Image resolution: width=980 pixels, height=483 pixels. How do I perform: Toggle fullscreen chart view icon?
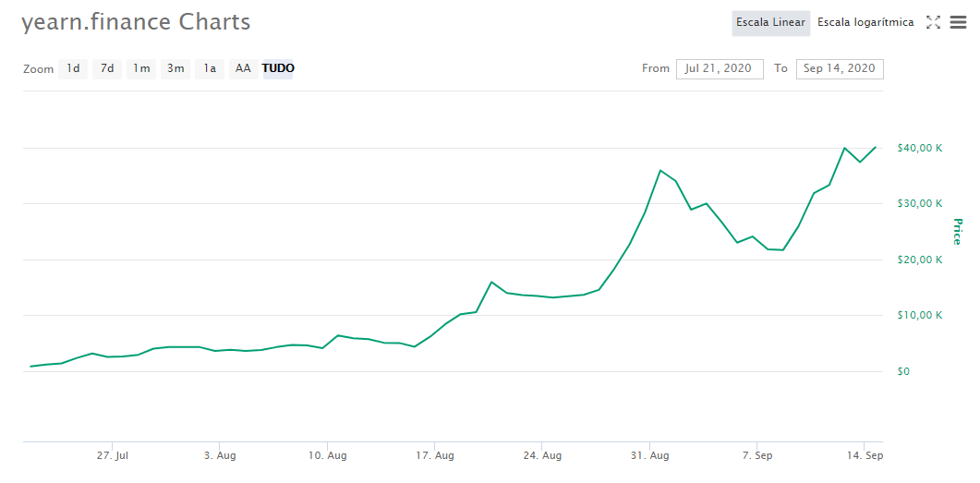point(933,22)
